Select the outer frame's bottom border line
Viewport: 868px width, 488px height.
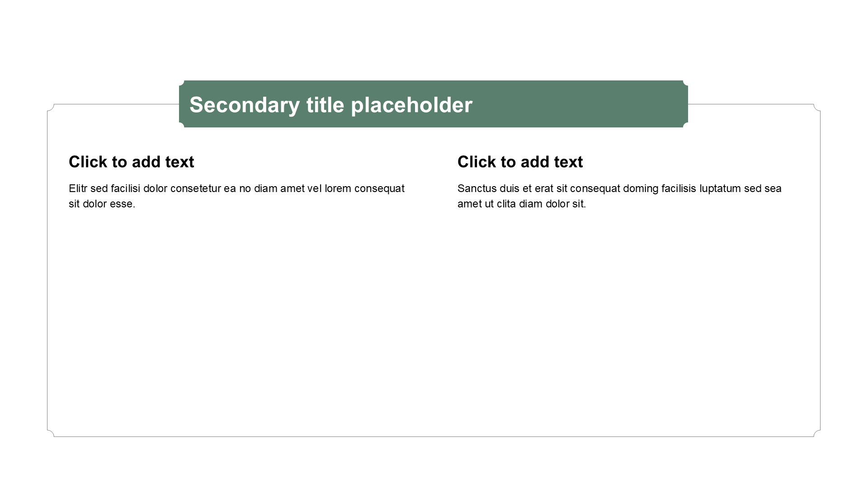click(x=434, y=436)
